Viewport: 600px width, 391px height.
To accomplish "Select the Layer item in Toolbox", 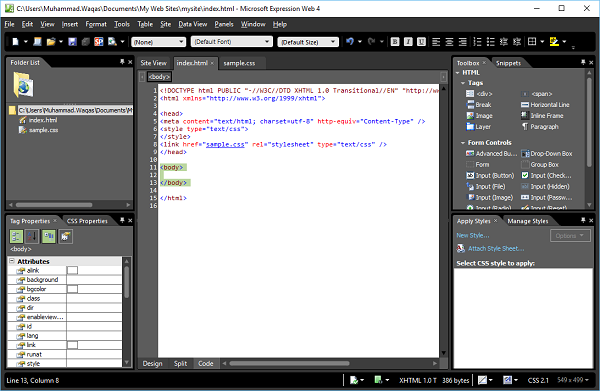I will (479, 127).
